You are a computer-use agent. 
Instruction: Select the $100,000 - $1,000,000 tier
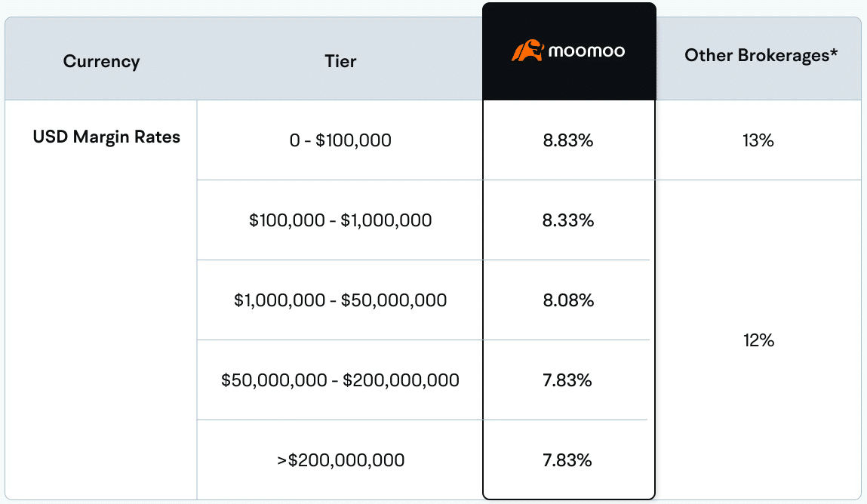pyautogui.click(x=340, y=220)
